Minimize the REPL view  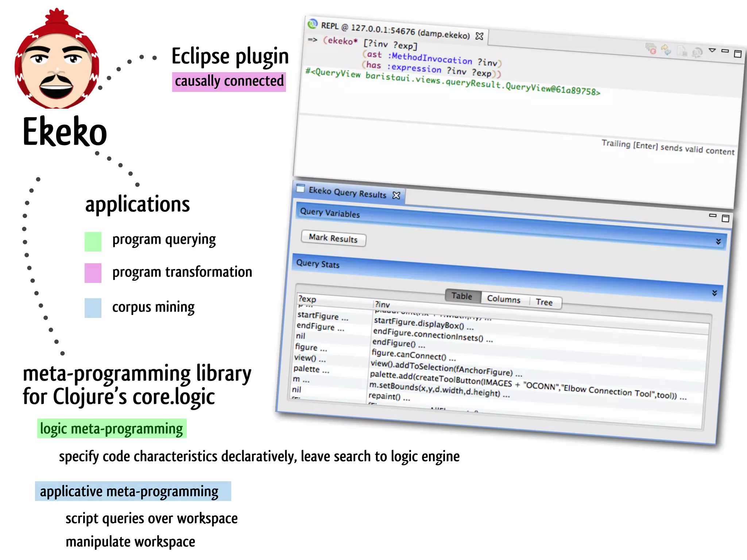pyautogui.click(x=725, y=51)
